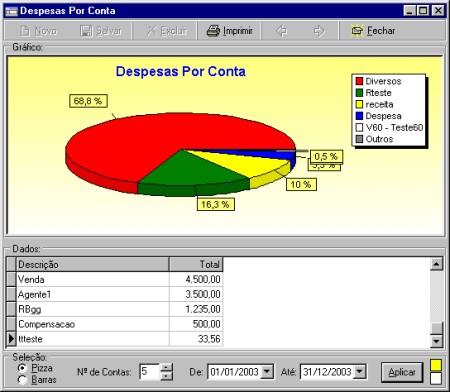Click the Salvar floppy disk button
Image resolution: width=450 pixels, height=392 pixels.
(x=101, y=31)
